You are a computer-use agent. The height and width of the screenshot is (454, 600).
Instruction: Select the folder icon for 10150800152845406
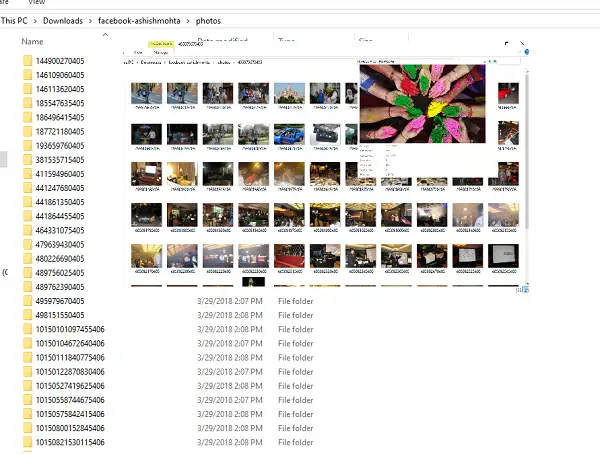pos(28,428)
